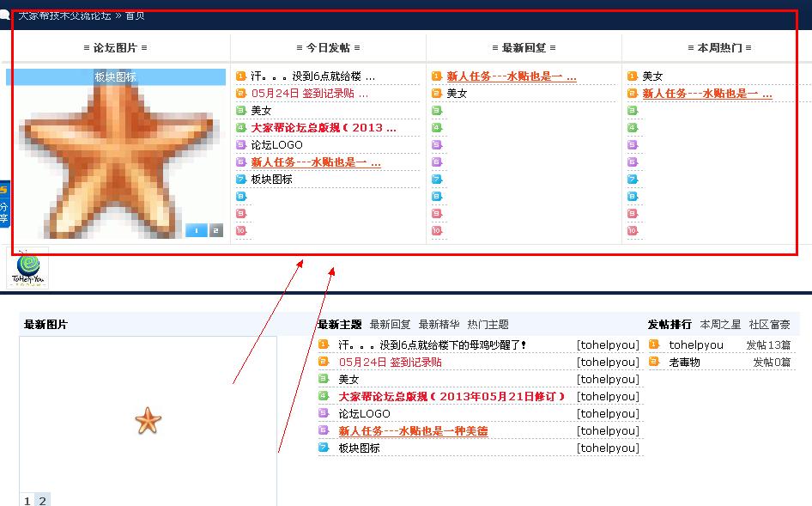
Task: Click the small starfish thumbnail in 最新图片
Action: 148,421
